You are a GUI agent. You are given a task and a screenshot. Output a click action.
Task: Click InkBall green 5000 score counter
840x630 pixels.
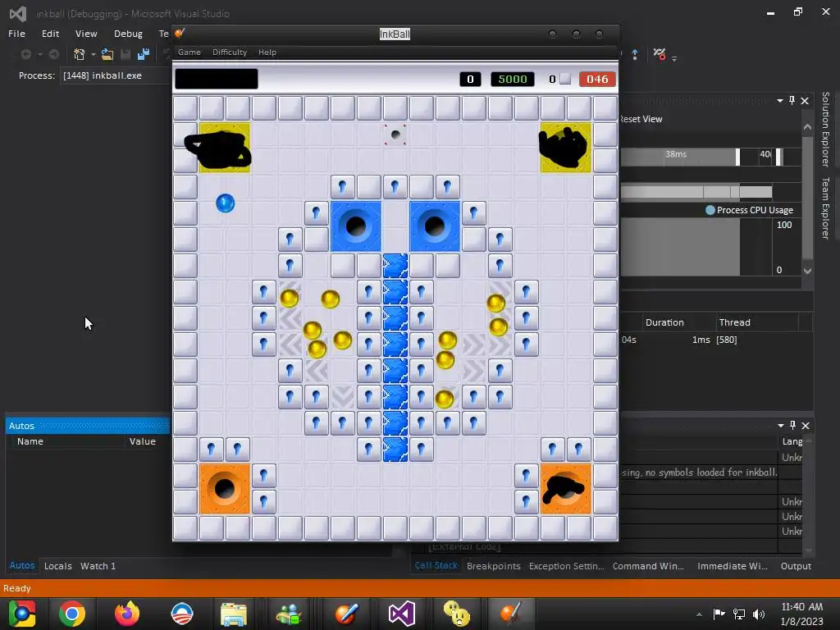coord(512,80)
